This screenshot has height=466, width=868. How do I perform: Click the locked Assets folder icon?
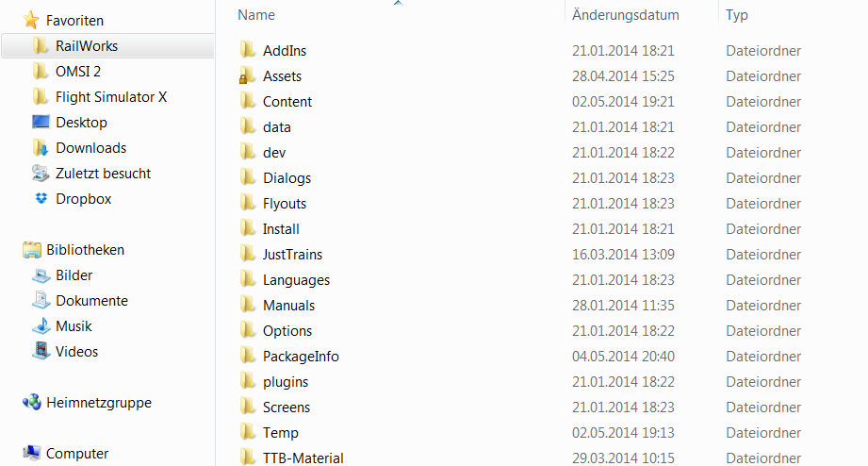coord(247,75)
